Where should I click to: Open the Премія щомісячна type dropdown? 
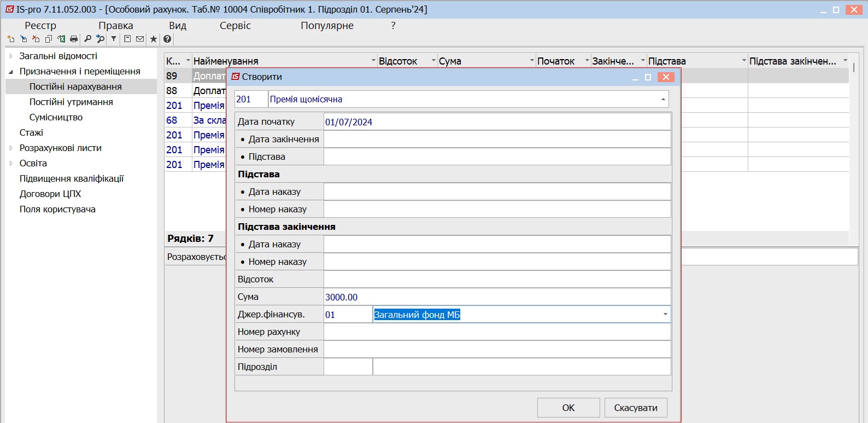(663, 99)
